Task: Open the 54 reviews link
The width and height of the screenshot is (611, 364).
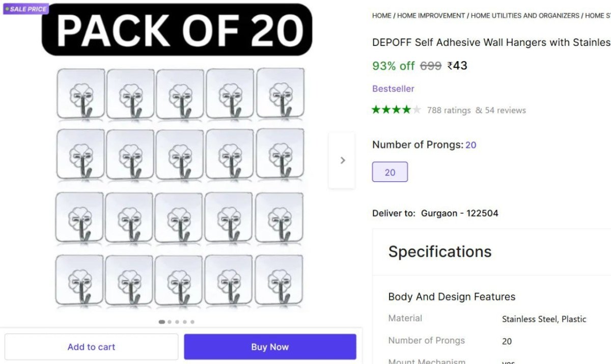Action: click(x=505, y=110)
